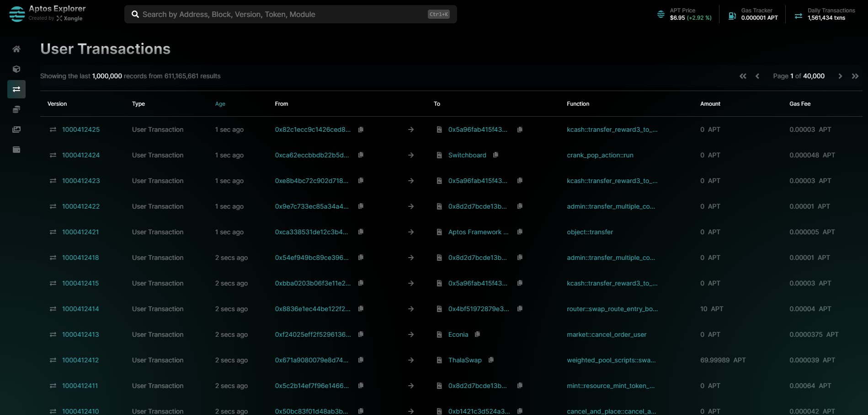Go to Home via sidebar house icon
This screenshot has height=415, width=868.
pyautogui.click(x=16, y=49)
